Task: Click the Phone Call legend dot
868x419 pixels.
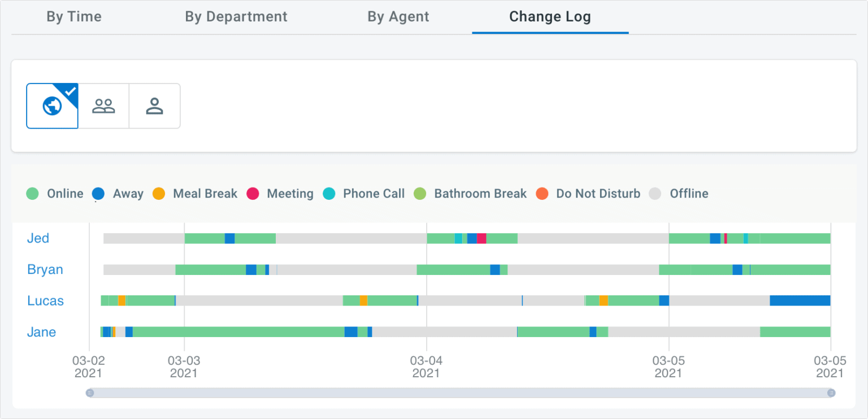Action: pos(329,194)
